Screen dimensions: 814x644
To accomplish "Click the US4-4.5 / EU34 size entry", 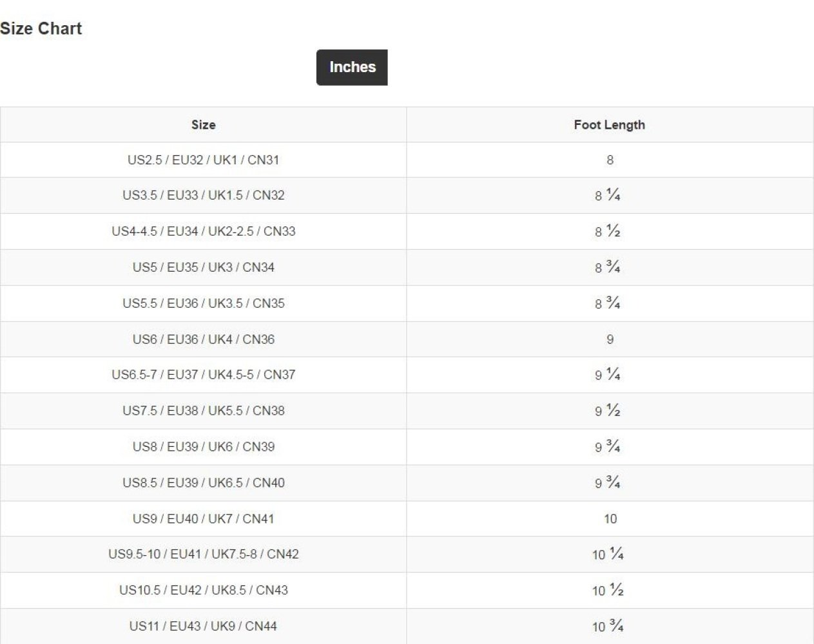I will coord(203,231).
